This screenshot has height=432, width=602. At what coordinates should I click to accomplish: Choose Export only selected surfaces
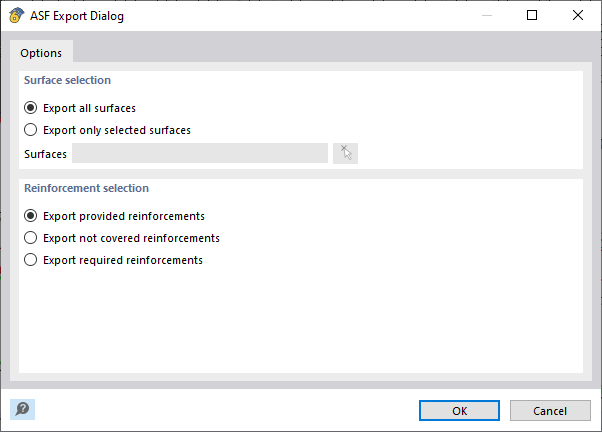tap(31, 130)
